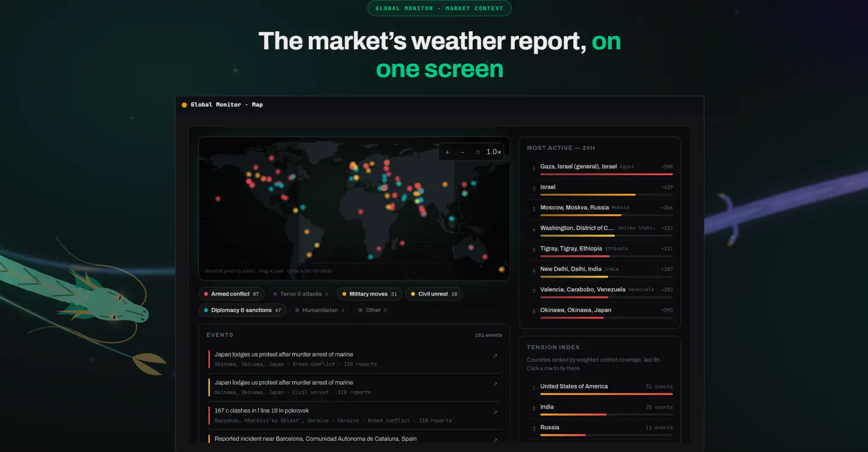Zoom in with the map plus button
The height and width of the screenshot is (452, 868).
pos(447,152)
